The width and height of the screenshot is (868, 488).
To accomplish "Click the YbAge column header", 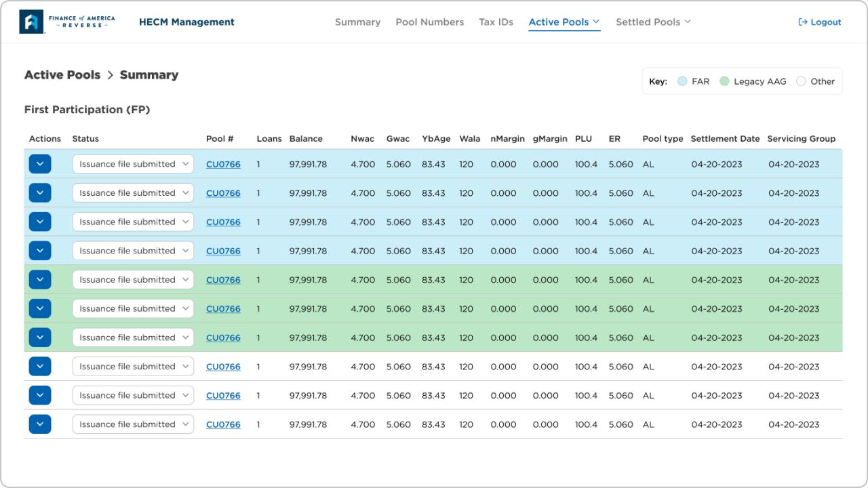I will [x=436, y=138].
